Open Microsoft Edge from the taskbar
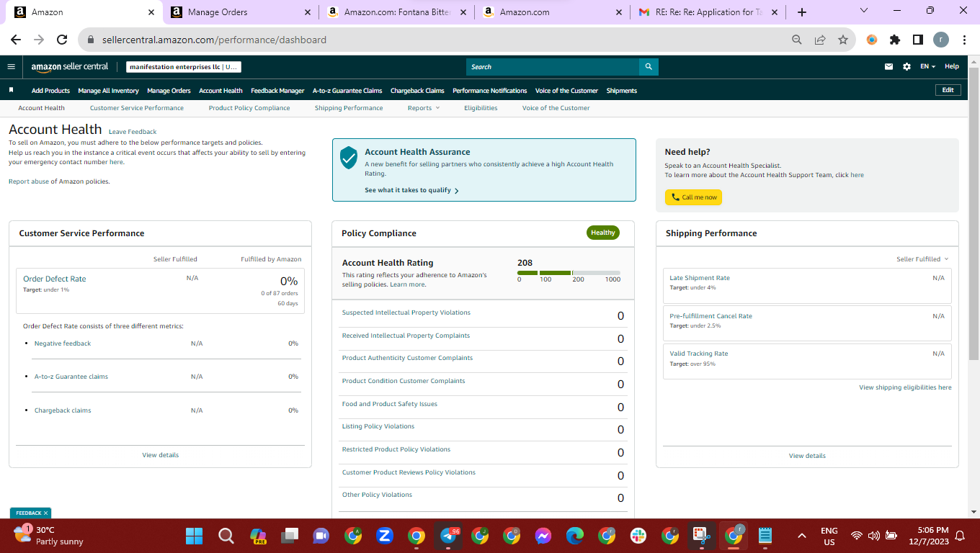The image size is (980, 553). (574, 536)
